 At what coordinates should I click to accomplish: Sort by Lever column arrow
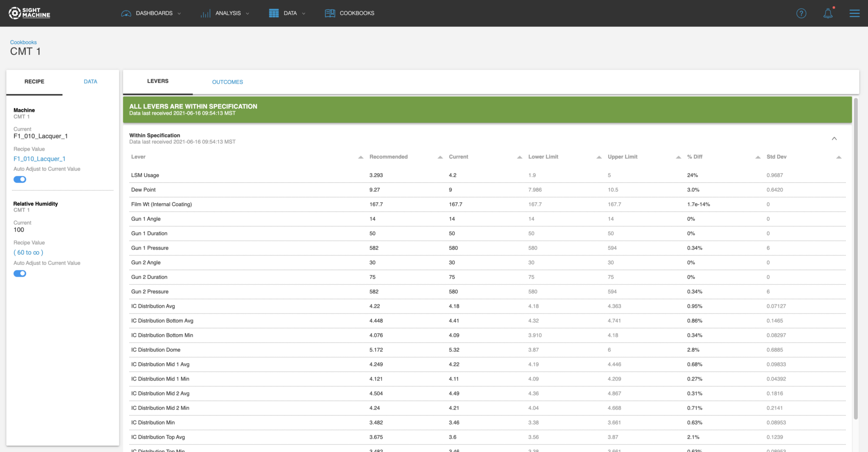click(361, 157)
